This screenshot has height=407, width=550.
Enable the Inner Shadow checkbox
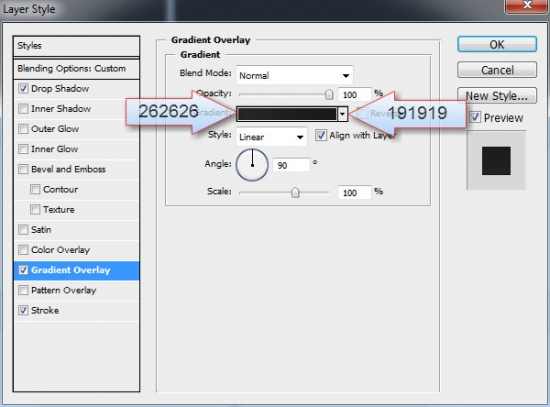(23, 108)
